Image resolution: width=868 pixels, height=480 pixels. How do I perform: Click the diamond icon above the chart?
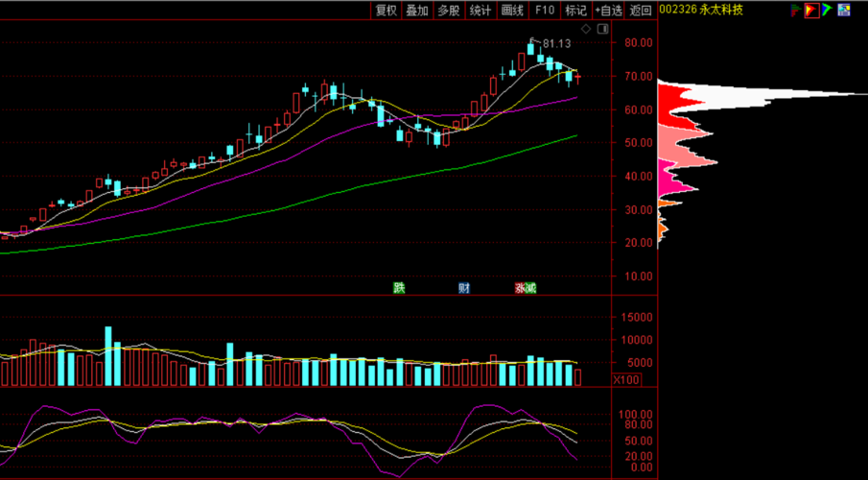click(x=586, y=29)
